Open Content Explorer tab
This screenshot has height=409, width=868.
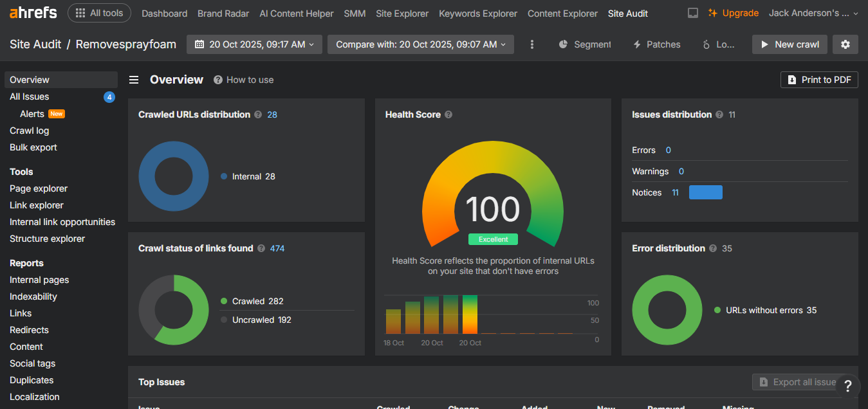562,14
